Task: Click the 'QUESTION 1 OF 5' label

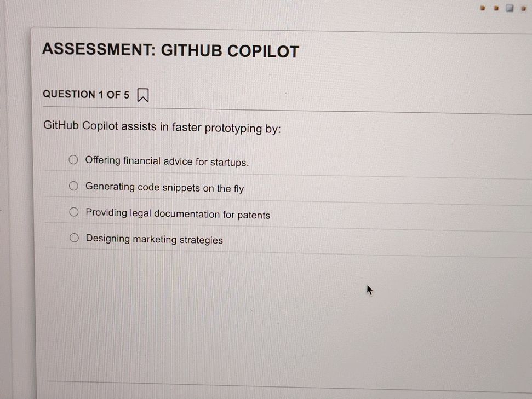Action: (86, 94)
